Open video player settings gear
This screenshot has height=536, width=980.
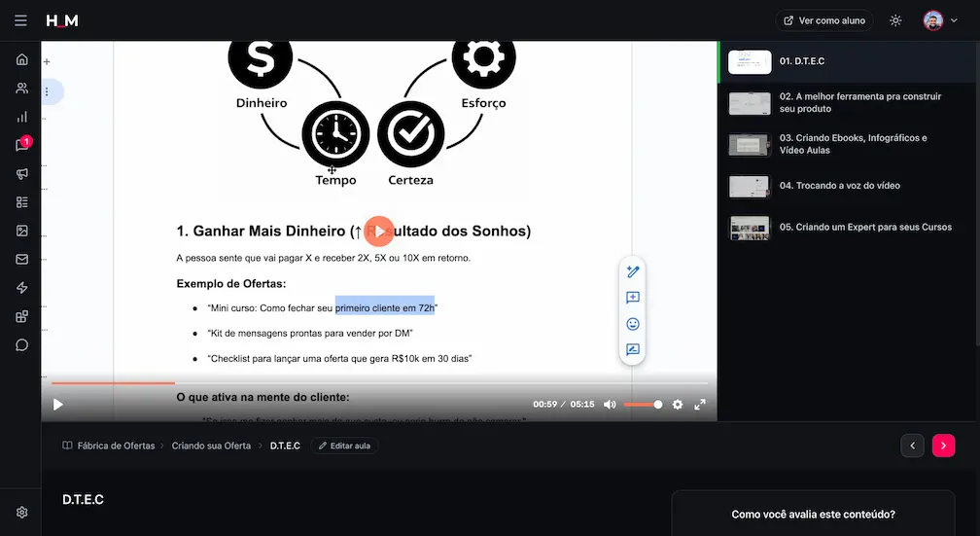click(678, 405)
